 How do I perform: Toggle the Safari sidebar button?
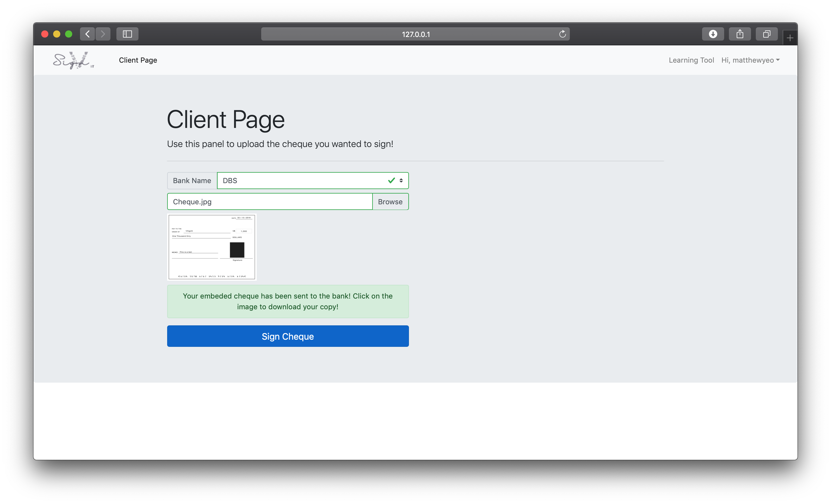pyautogui.click(x=127, y=34)
